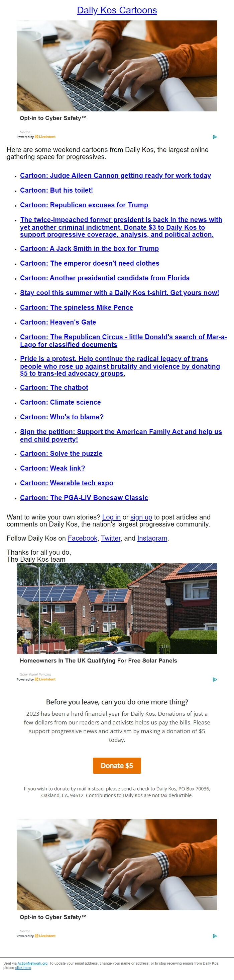
Task: Open the Daily Kos Cartoons header link
Action: click(117, 11)
